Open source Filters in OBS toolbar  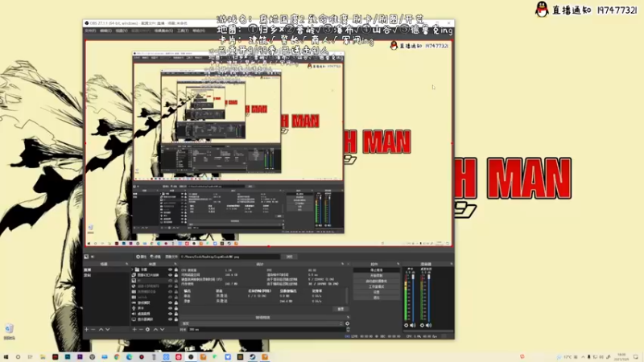point(155,257)
